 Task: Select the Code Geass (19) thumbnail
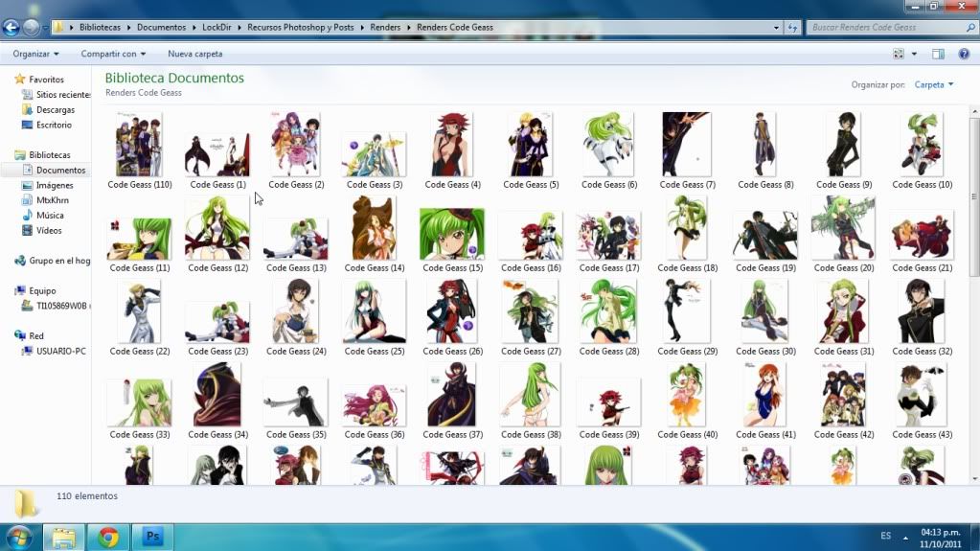(765, 235)
